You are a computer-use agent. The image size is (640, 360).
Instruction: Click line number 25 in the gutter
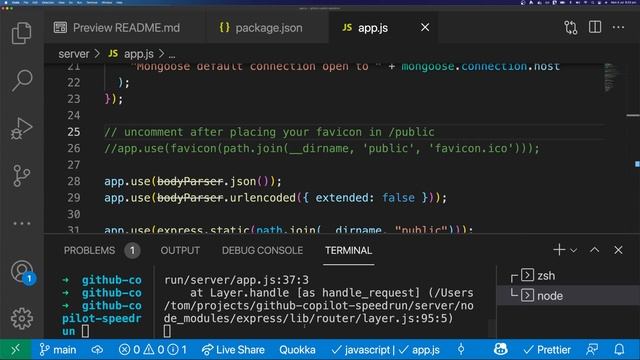tap(73, 132)
